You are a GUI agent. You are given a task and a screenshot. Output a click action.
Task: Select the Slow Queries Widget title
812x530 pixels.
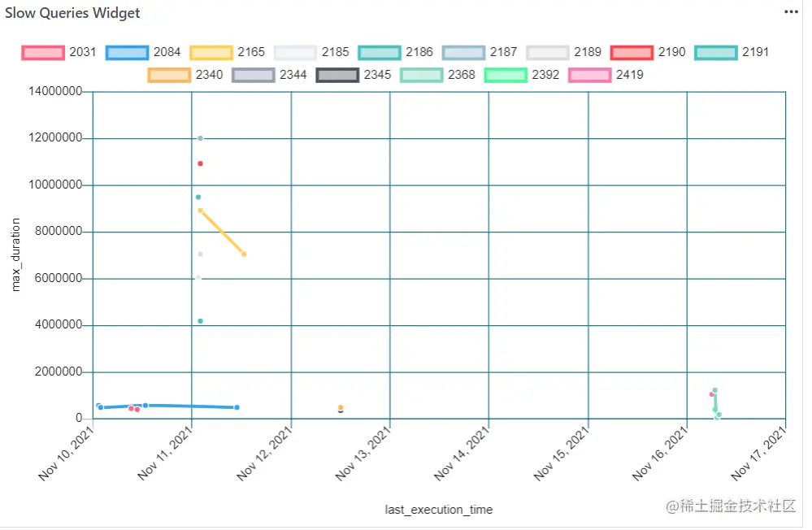72,12
